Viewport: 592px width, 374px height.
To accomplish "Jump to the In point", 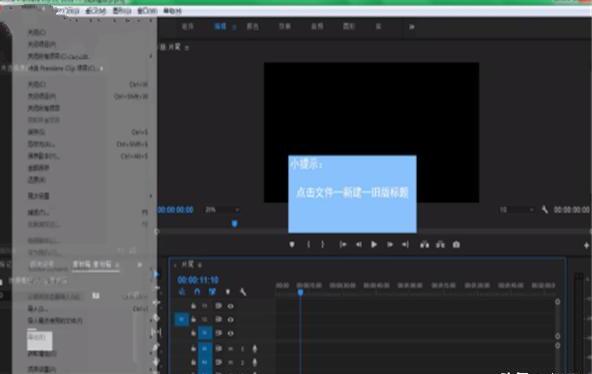I will (x=343, y=245).
